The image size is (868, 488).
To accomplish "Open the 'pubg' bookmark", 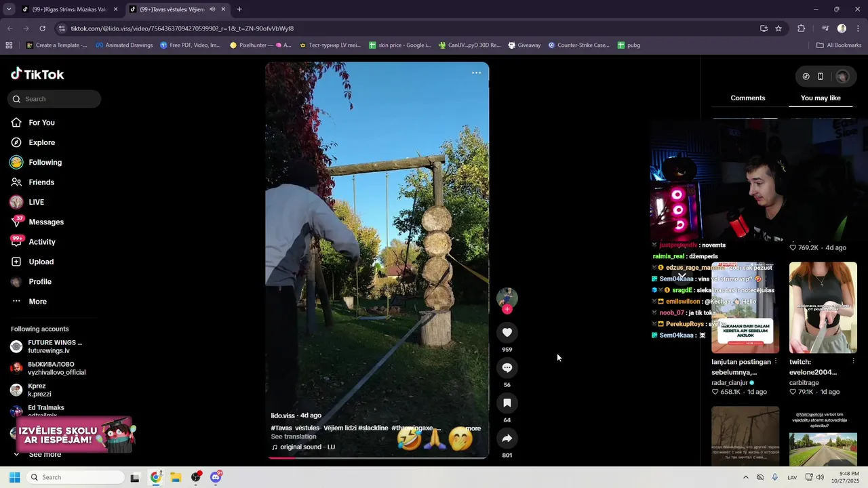I will point(629,45).
